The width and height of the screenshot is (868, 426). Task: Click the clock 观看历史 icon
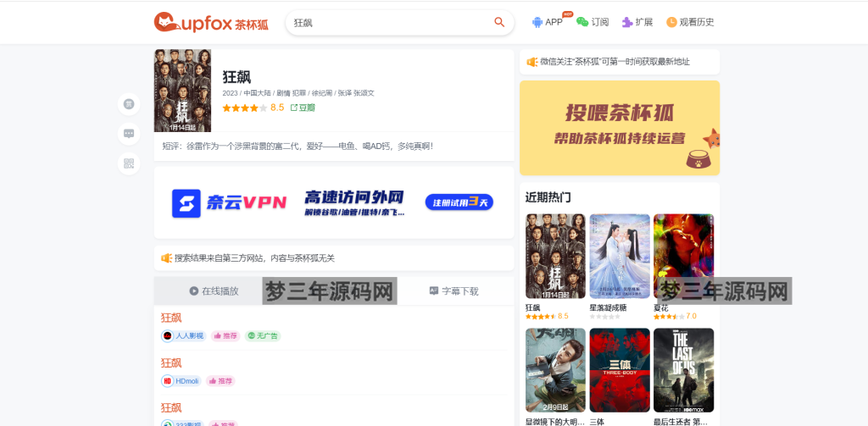pyautogui.click(x=671, y=22)
